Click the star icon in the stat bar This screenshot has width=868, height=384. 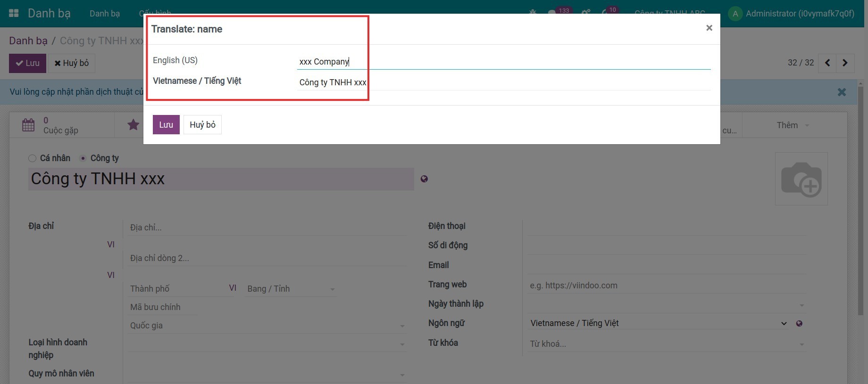pyautogui.click(x=134, y=125)
